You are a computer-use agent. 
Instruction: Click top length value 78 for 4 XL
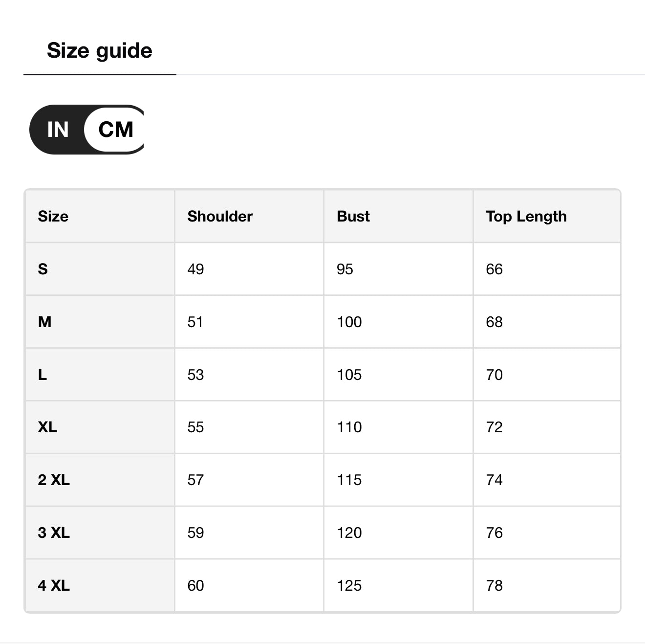[494, 585]
